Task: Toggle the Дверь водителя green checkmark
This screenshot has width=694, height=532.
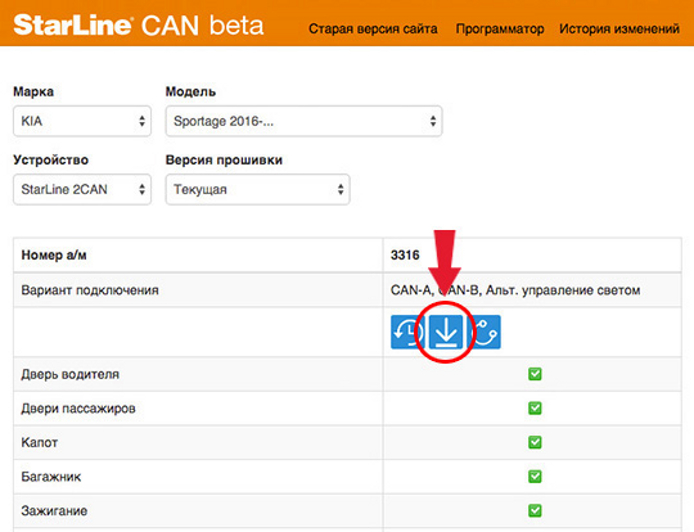Action: coord(535,374)
